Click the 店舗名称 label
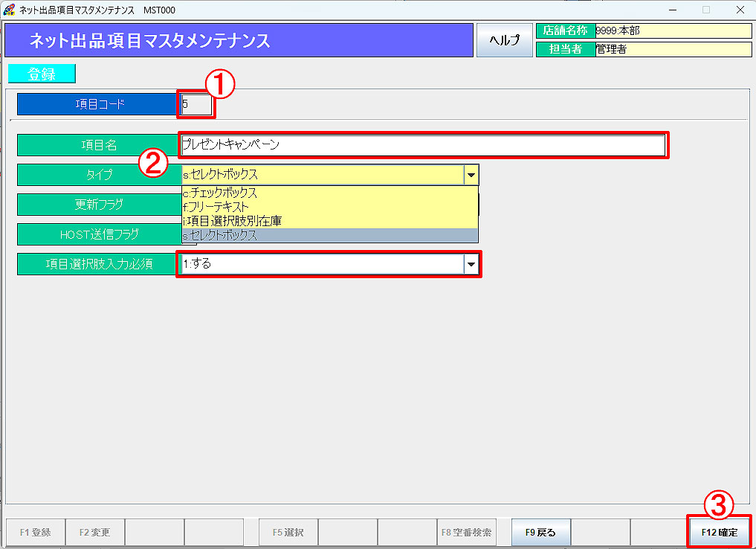 click(x=566, y=31)
